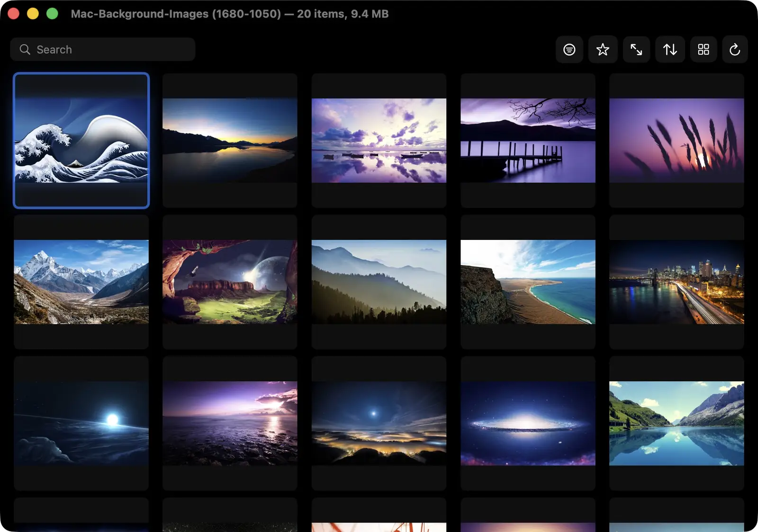
Task: Select the snowy Himalaya mountain thumbnail
Action: [81, 282]
